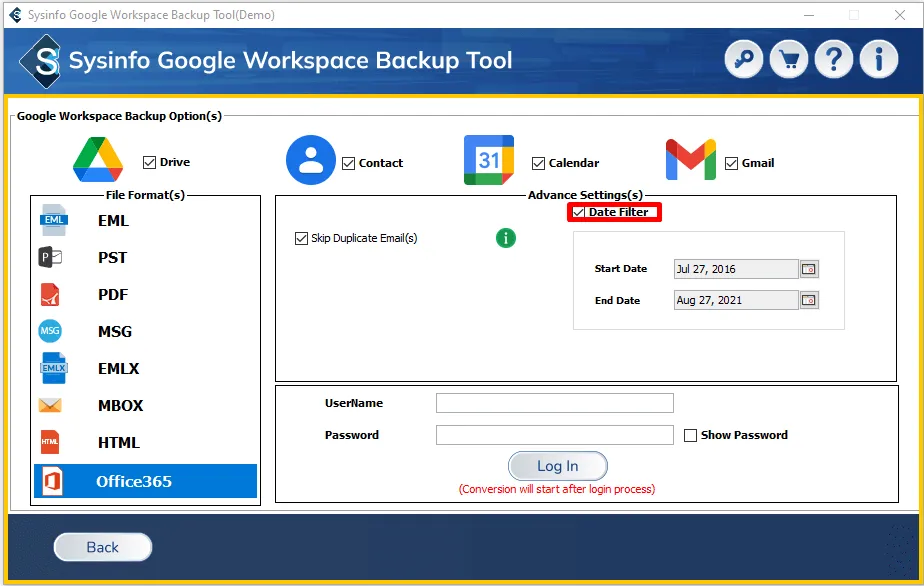Toggle the Date Filter checkbox
This screenshot has width=924, height=586.
tap(579, 212)
